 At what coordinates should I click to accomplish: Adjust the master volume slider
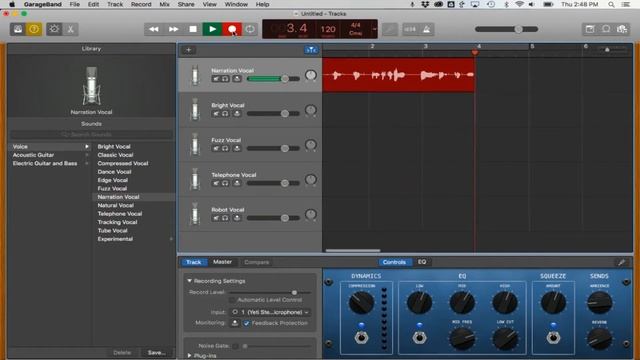pos(507,29)
